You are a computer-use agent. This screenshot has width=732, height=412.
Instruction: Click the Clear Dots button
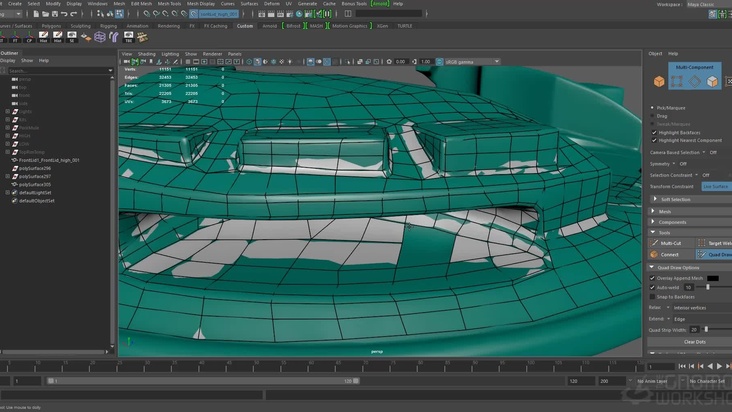point(694,342)
